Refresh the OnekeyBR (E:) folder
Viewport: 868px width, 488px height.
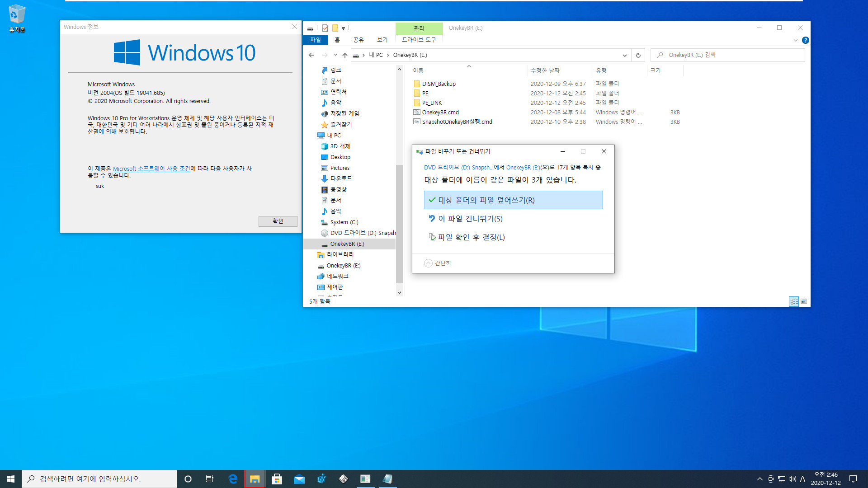click(x=638, y=55)
